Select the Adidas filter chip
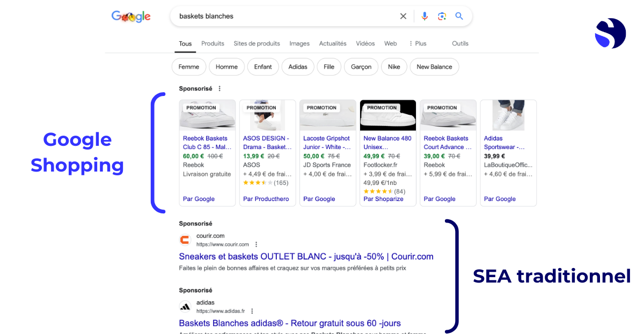This screenshot has width=644, height=334. [298, 67]
